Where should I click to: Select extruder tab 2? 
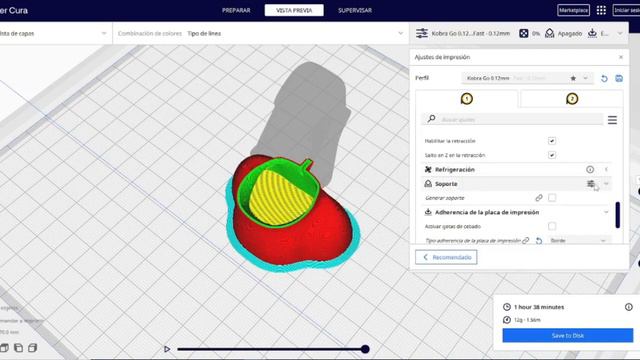(x=572, y=99)
